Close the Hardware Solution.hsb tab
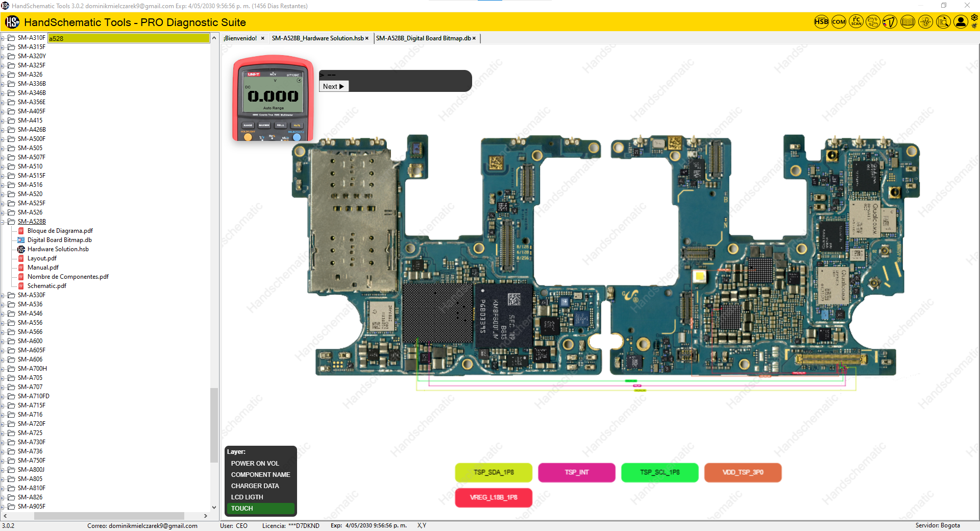Image resolution: width=980 pixels, height=531 pixels. coord(366,38)
